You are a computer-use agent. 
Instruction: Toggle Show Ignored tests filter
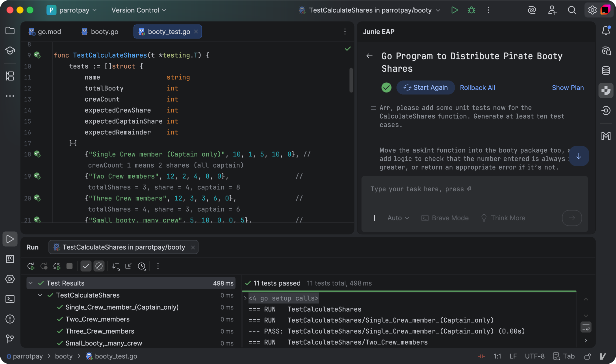click(99, 266)
